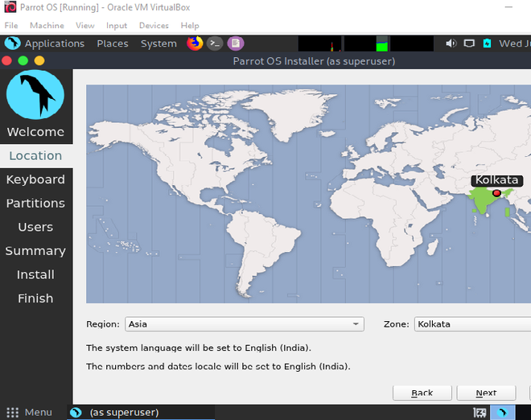Click the system language English (India) text
This screenshot has width=531, height=420.
[199, 348]
